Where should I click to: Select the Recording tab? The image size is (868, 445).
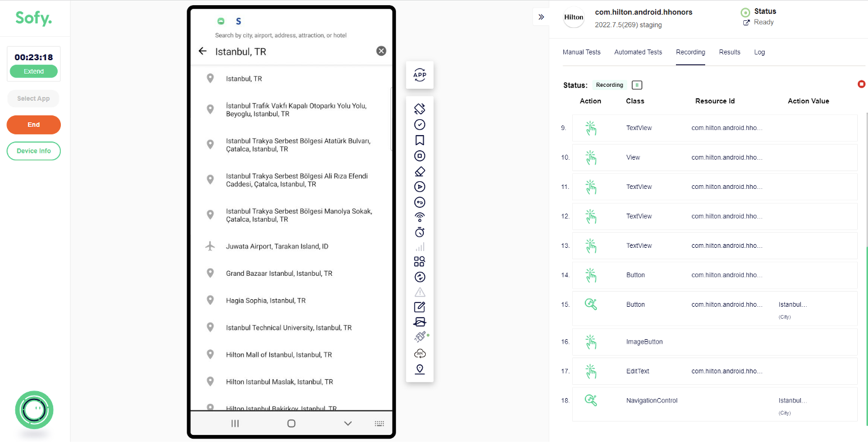(x=691, y=52)
